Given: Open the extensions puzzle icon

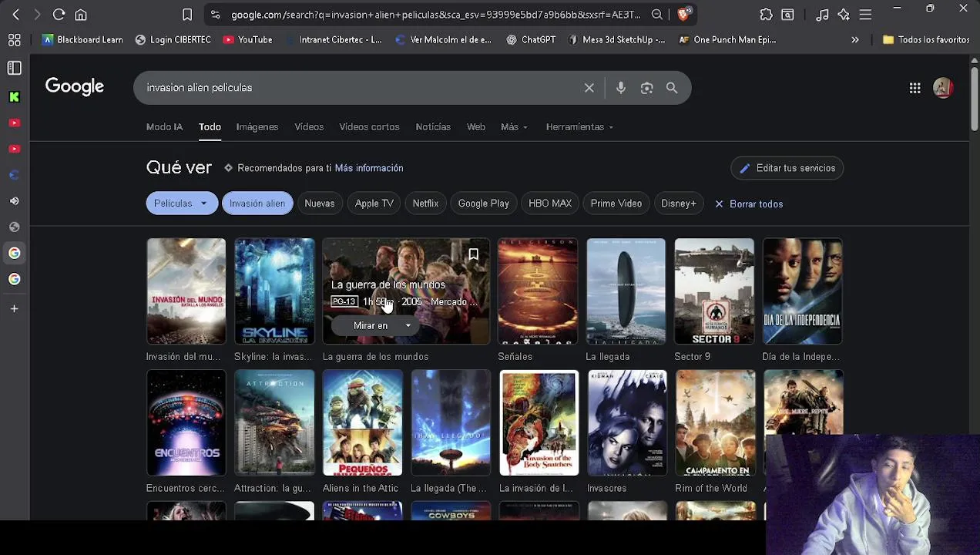Looking at the screenshot, I should [x=766, y=15].
